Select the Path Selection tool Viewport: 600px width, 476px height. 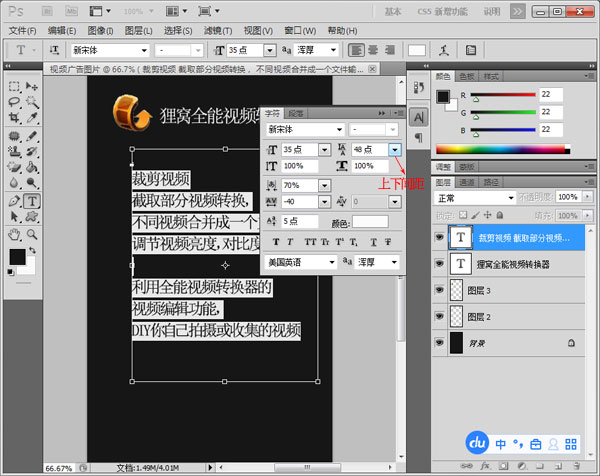click(x=15, y=217)
